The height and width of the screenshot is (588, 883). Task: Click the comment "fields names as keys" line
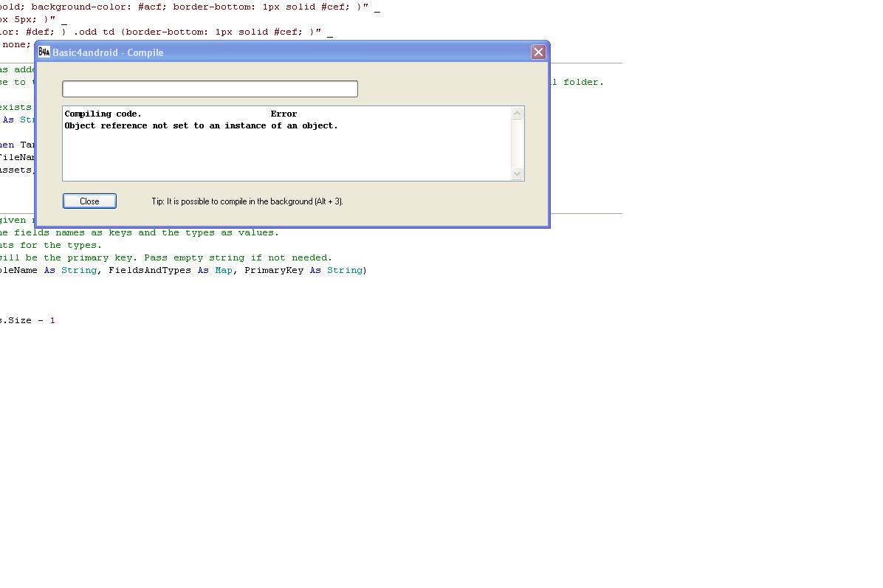click(x=140, y=233)
